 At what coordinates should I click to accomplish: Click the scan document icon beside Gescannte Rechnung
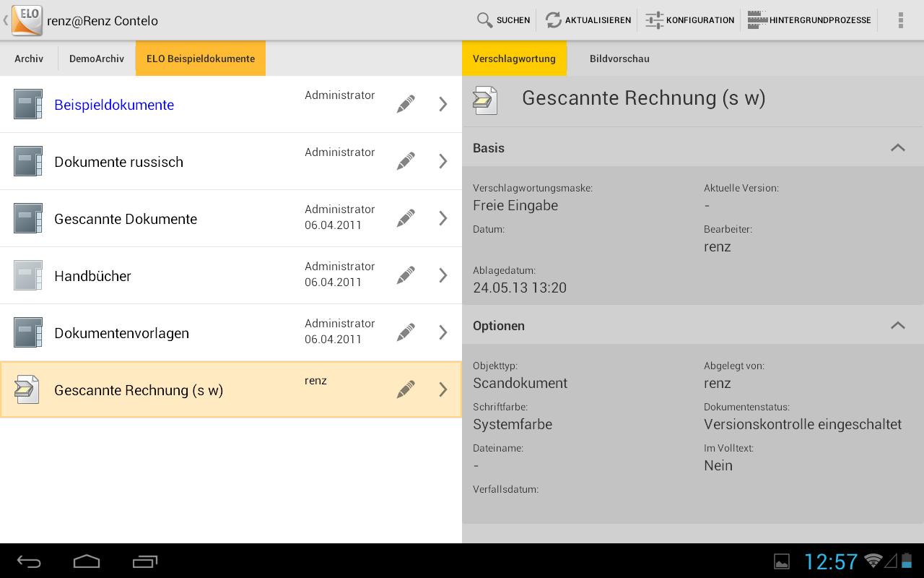(27, 389)
